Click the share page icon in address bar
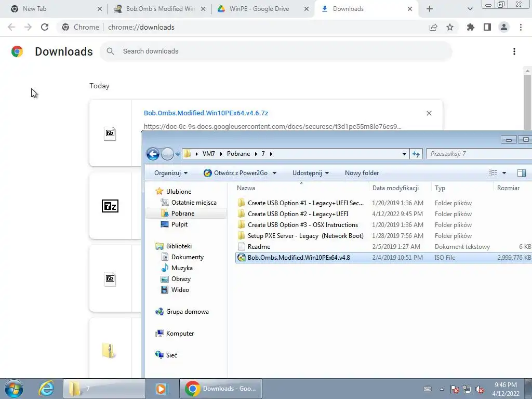 433,27
